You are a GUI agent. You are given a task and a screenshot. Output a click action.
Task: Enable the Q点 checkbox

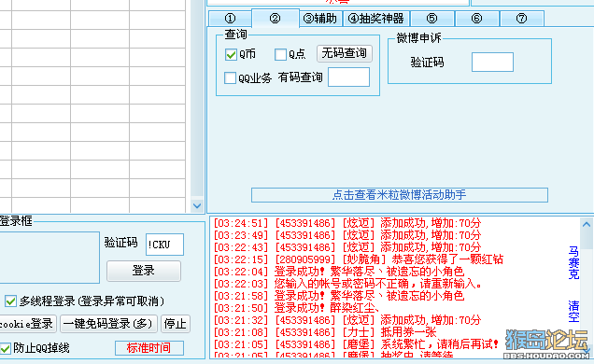pyautogui.click(x=280, y=54)
